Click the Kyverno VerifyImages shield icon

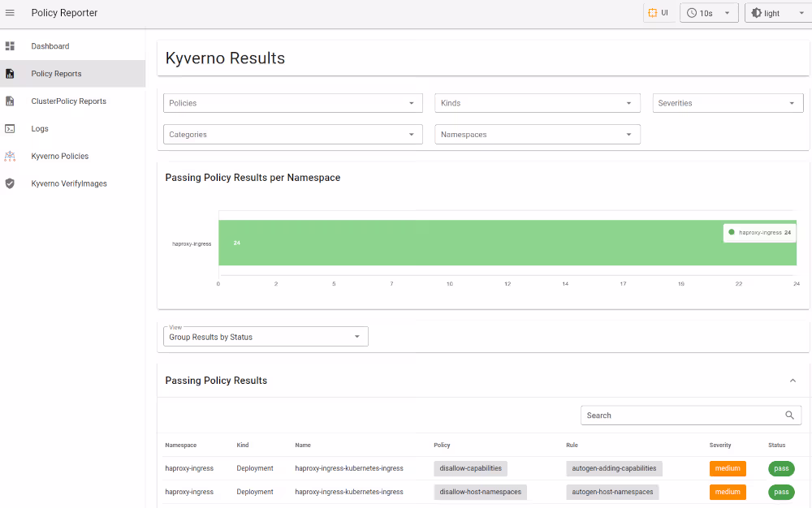tap(11, 183)
